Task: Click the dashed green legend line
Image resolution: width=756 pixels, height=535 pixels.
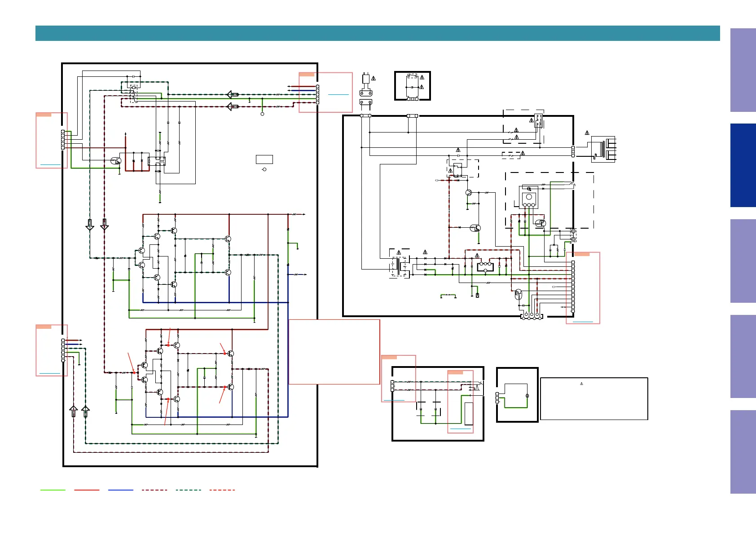Action: coord(189,490)
